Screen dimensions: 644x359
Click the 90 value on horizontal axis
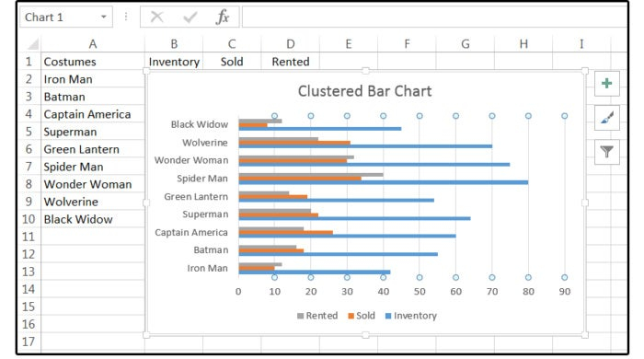[564, 292]
